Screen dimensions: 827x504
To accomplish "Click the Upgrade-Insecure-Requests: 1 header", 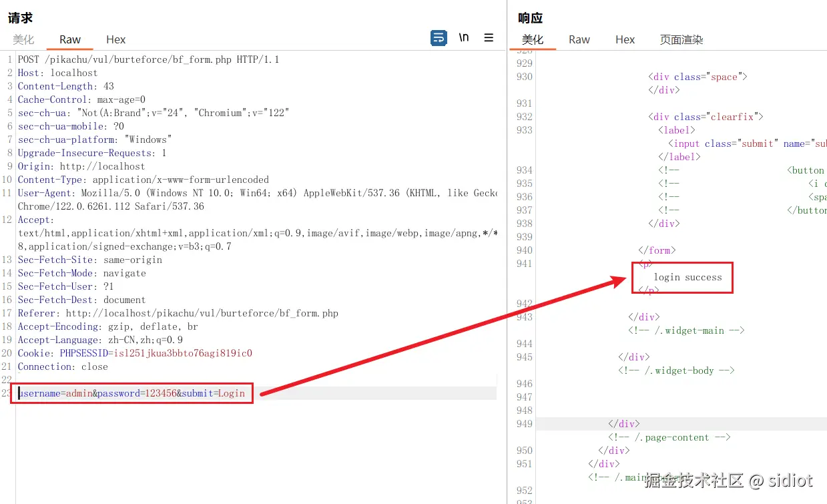I will point(92,153).
